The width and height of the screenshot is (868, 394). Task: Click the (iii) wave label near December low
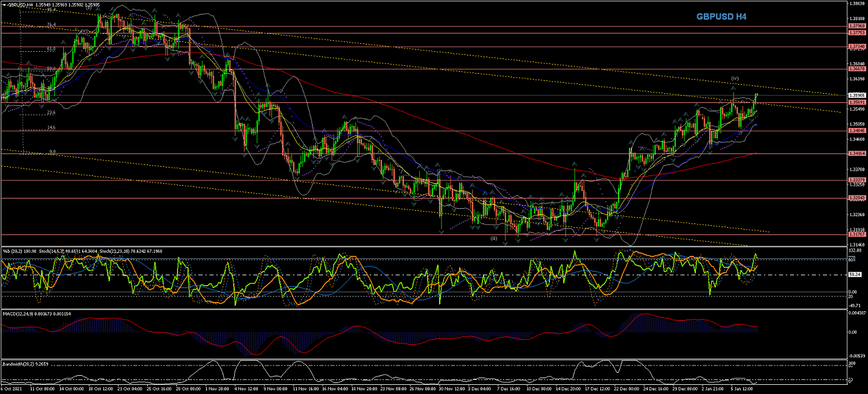(495, 238)
